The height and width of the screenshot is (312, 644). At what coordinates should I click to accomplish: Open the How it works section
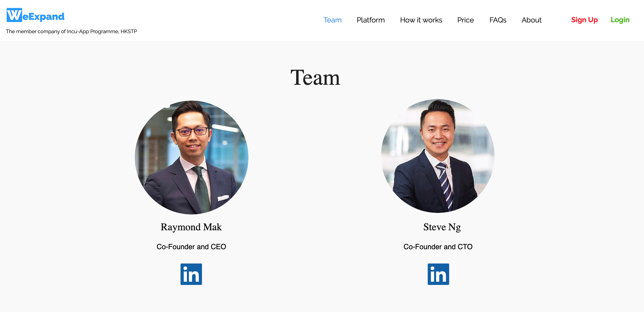tap(421, 20)
